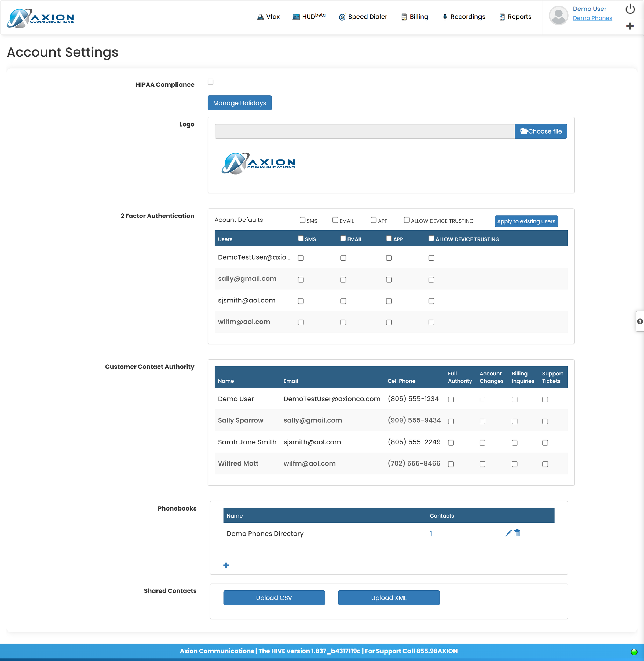The image size is (644, 661).
Task: Click the Demo Phones Directory name
Action: (265, 534)
